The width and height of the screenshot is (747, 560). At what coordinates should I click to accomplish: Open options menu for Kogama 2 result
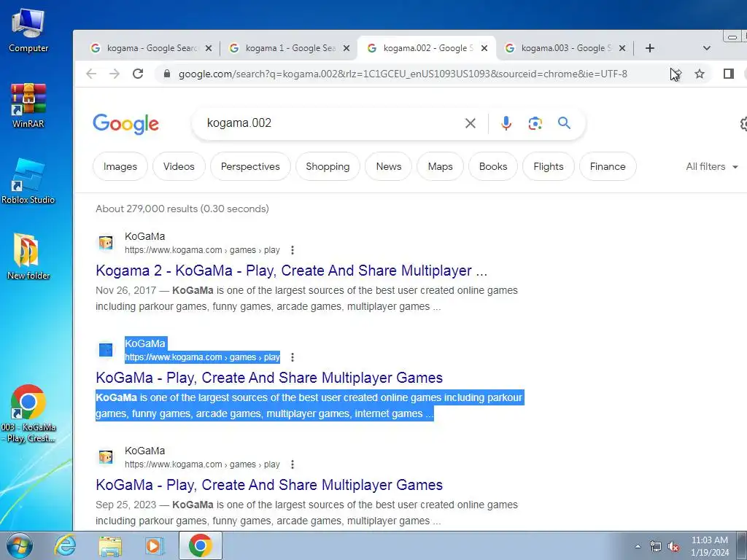[x=293, y=250]
